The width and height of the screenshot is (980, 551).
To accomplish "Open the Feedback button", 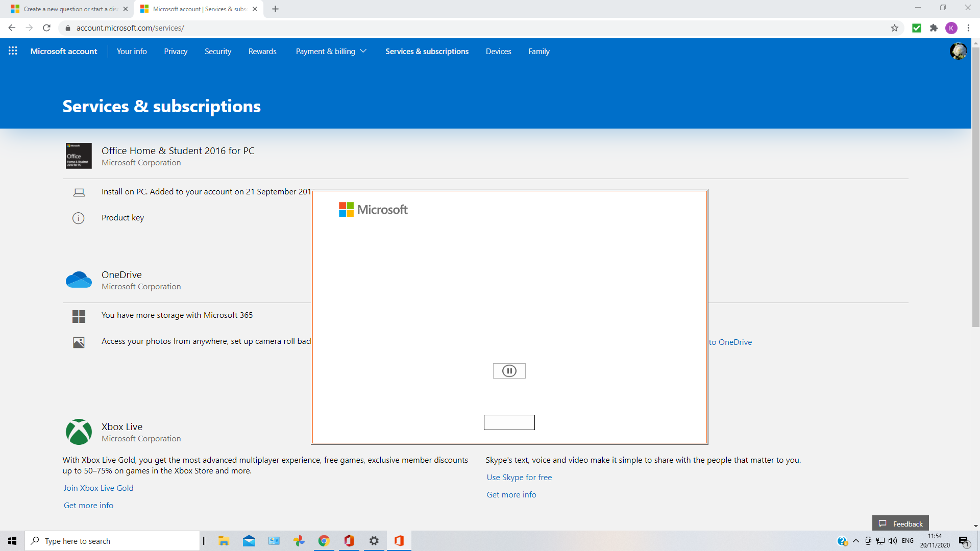I will 900,523.
